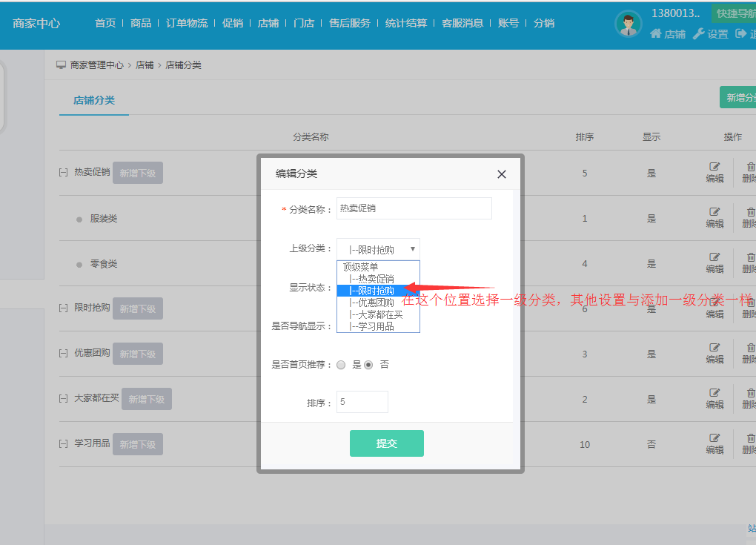Click 新增下级 beside 限时抢购
The image size is (756, 545).
coord(138,308)
